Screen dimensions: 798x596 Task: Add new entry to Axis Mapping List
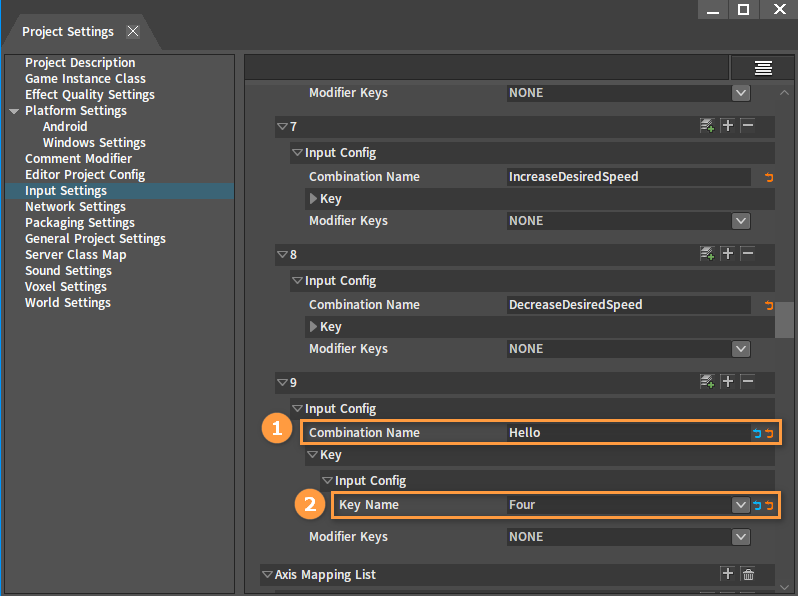pyautogui.click(x=728, y=574)
